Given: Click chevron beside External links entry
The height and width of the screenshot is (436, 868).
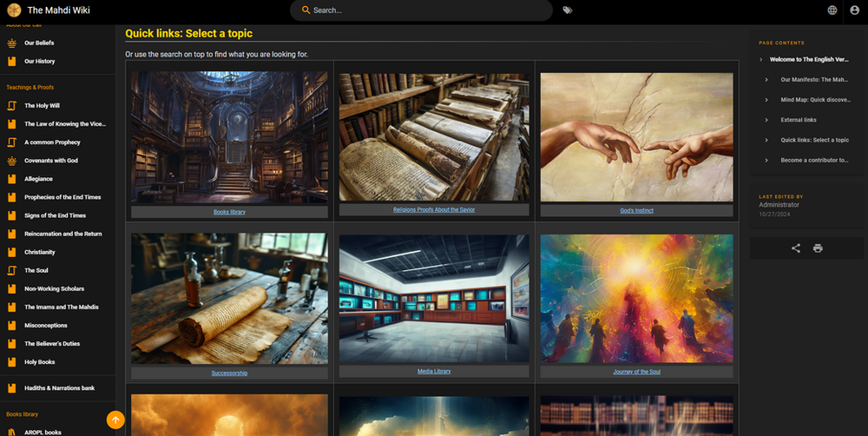Looking at the screenshot, I should (x=766, y=120).
